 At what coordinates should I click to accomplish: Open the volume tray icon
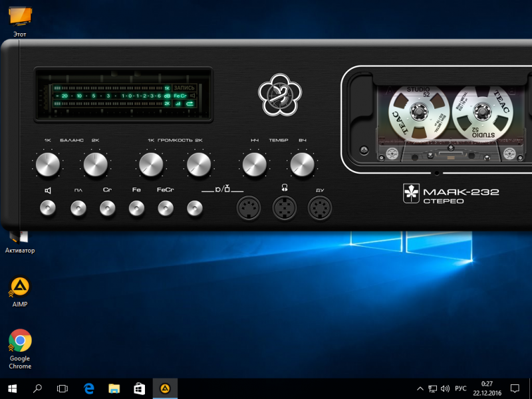[x=445, y=389]
